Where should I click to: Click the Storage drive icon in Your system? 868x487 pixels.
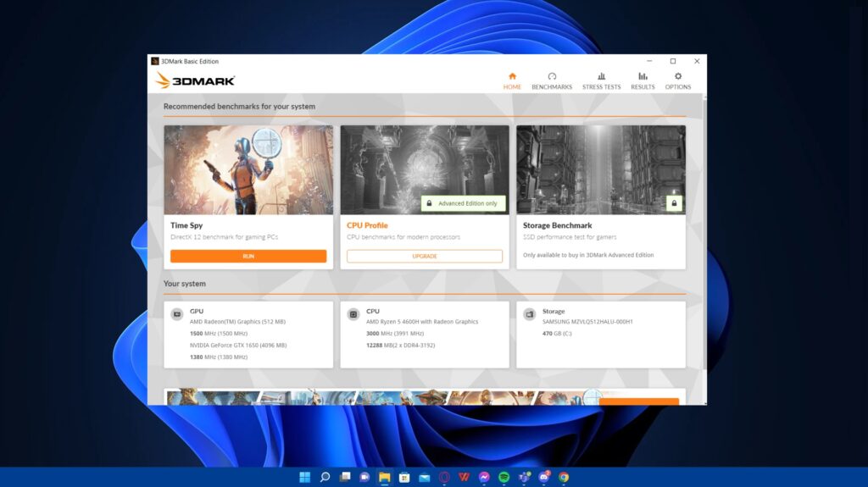point(530,314)
